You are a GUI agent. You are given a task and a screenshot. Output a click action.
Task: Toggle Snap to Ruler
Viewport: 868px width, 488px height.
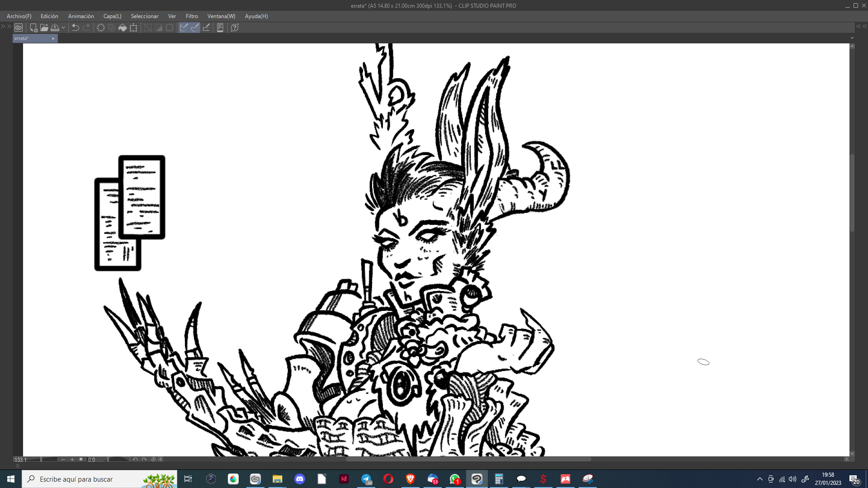[184, 28]
